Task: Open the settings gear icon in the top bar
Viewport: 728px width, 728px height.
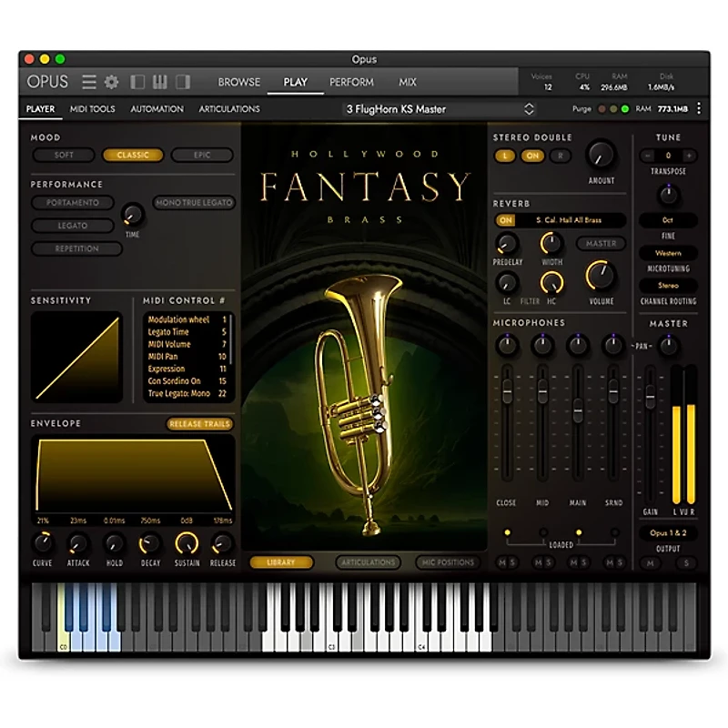Action: pyautogui.click(x=110, y=82)
